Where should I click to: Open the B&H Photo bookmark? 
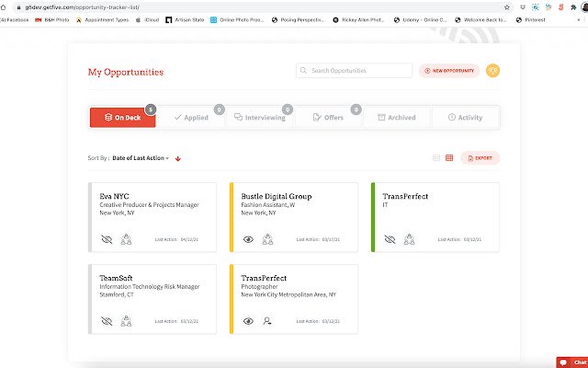(x=52, y=20)
